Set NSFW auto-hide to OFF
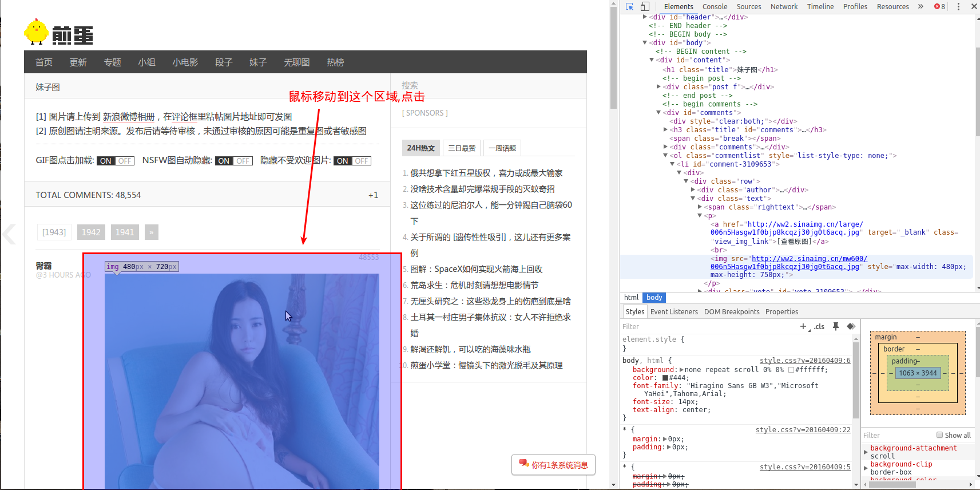This screenshot has width=980, height=490. (243, 161)
